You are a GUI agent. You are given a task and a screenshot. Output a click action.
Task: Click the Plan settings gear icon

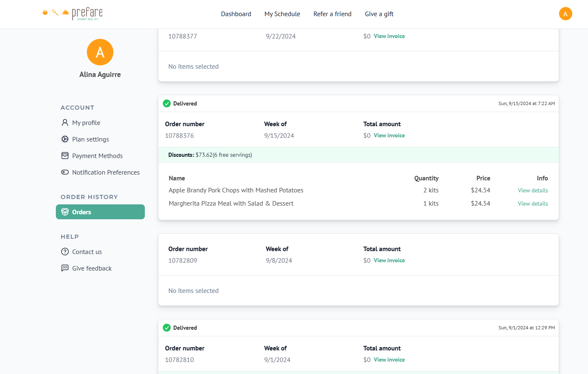[x=65, y=139]
